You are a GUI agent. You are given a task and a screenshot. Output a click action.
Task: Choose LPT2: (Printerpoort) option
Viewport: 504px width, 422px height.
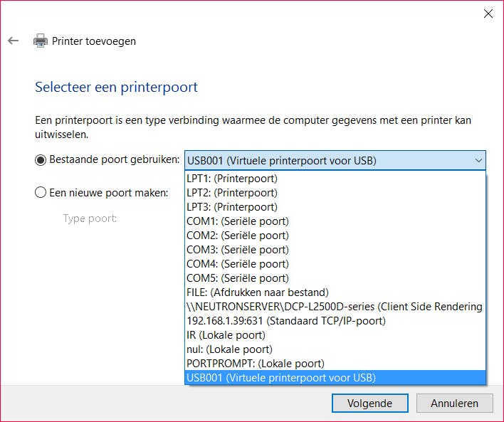(231, 193)
